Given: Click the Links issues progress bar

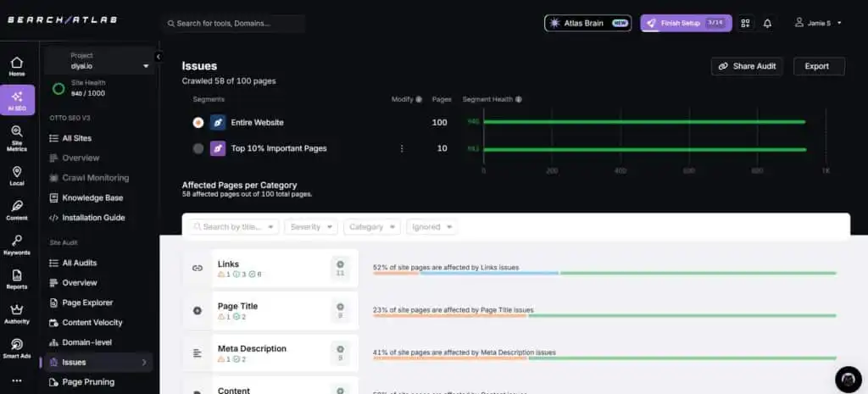Looking at the screenshot, I should 604,273.
